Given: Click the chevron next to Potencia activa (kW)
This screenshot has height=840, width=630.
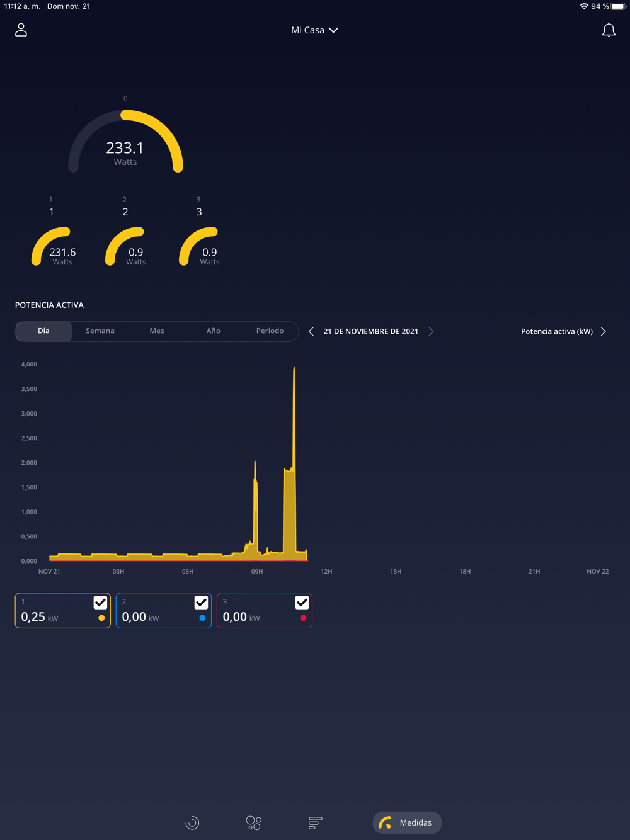Looking at the screenshot, I should tap(604, 331).
